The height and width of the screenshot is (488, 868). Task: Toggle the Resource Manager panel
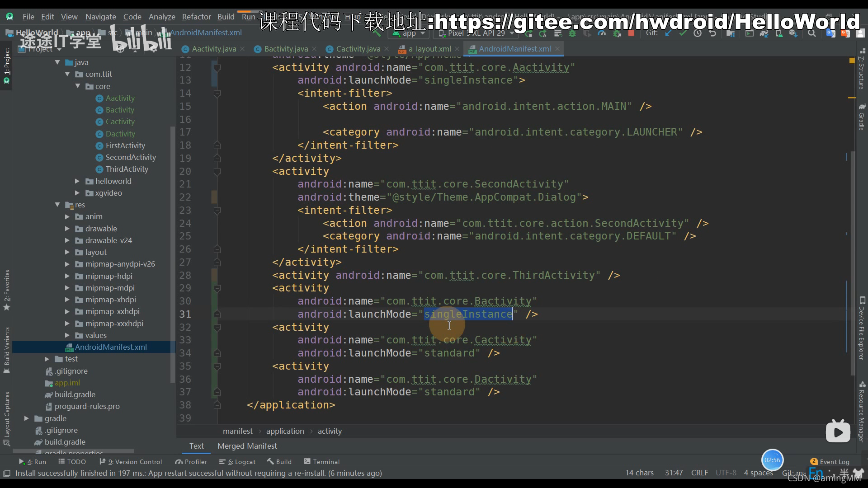862,411
